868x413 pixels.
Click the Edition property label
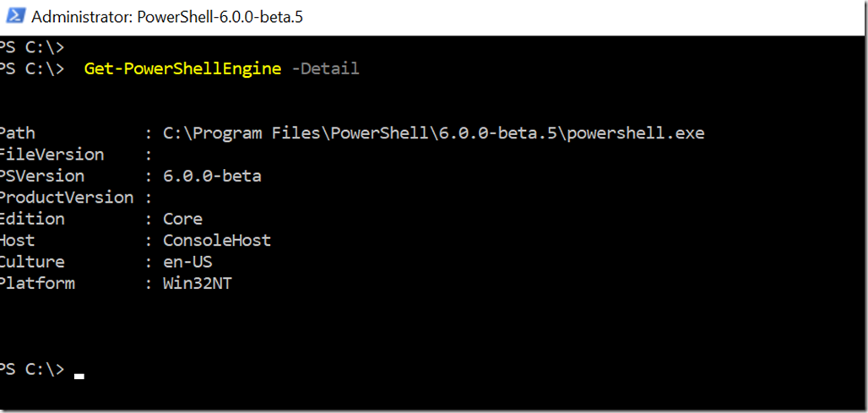32,219
